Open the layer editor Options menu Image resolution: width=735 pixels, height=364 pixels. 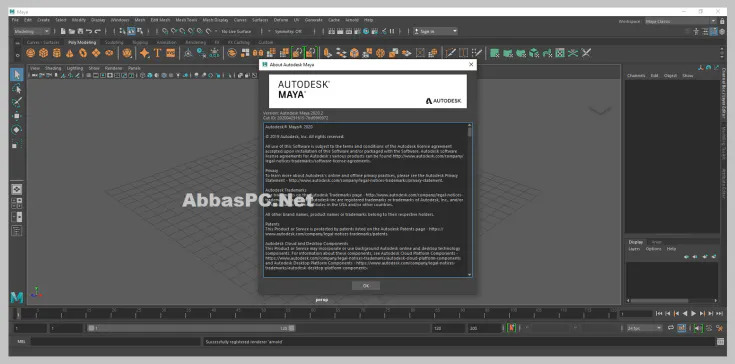coord(653,249)
